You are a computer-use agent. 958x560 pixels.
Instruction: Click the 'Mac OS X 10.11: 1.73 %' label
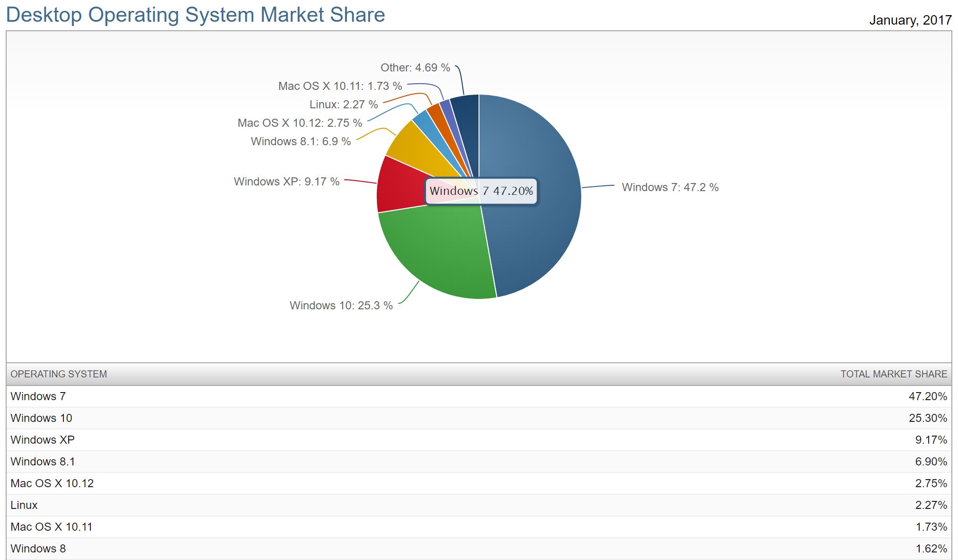340,86
